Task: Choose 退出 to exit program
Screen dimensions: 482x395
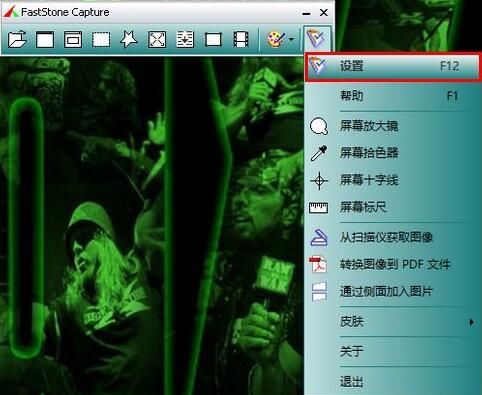Action: (x=392, y=381)
